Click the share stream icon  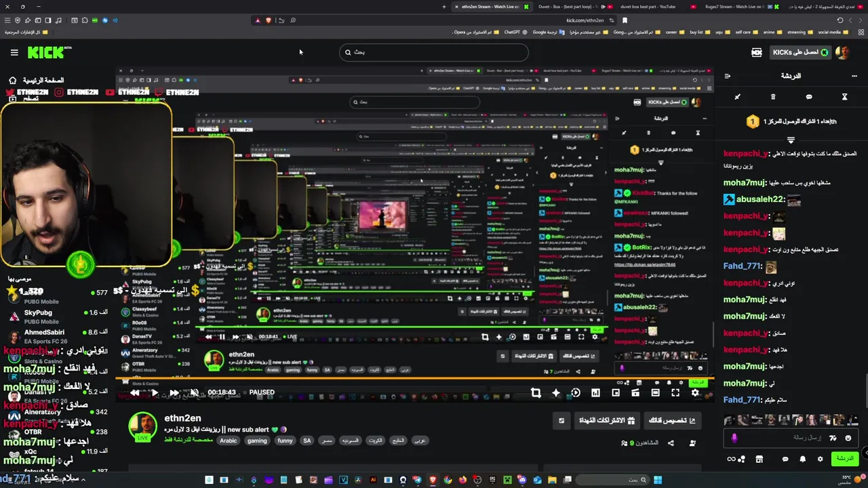point(671,443)
